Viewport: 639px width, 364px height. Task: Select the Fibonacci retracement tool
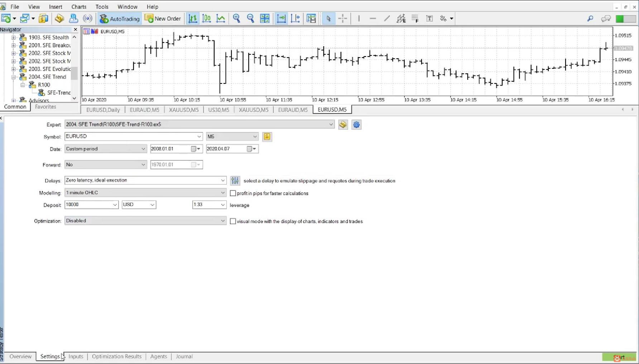pos(415,19)
